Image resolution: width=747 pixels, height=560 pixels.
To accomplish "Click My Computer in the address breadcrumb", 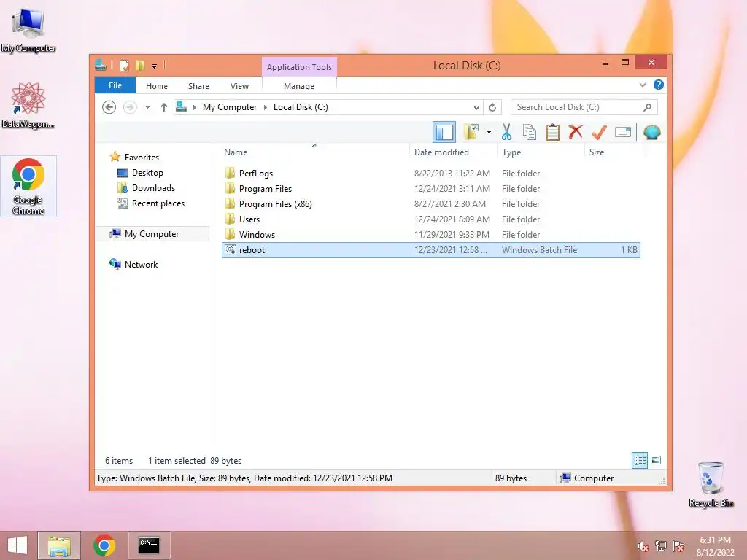I will pyautogui.click(x=230, y=107).
